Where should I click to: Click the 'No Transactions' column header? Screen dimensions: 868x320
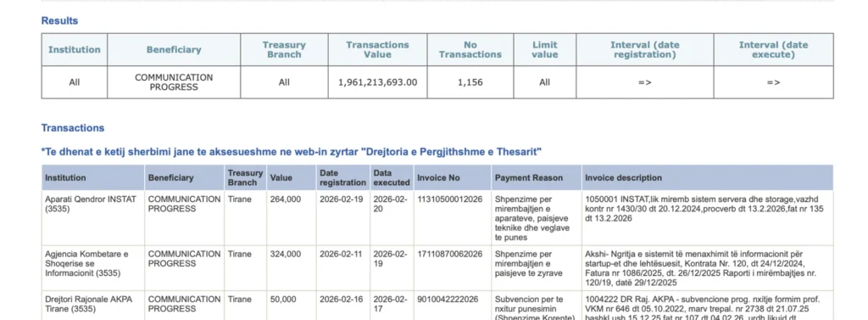pos(470,49)
